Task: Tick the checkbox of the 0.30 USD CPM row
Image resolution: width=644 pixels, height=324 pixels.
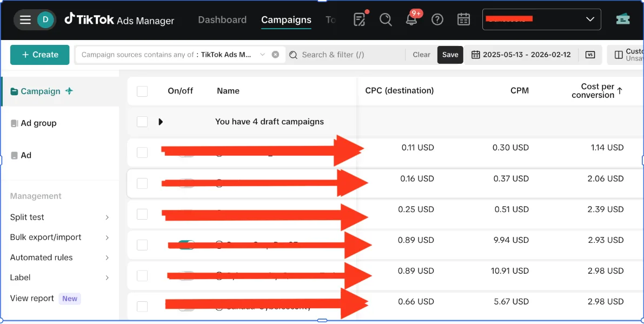Action: pyautogui.click(x=142, y=153)
